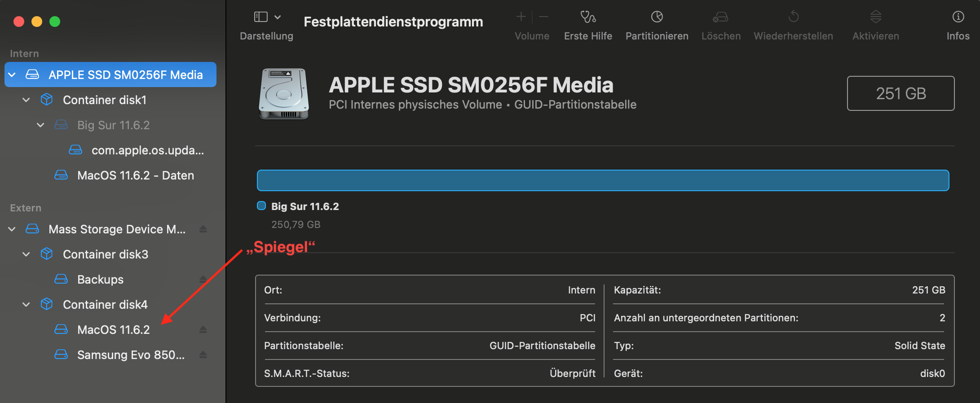
Task: Collapse Container disk1 in sidebar
Action: tap(26, 100)
